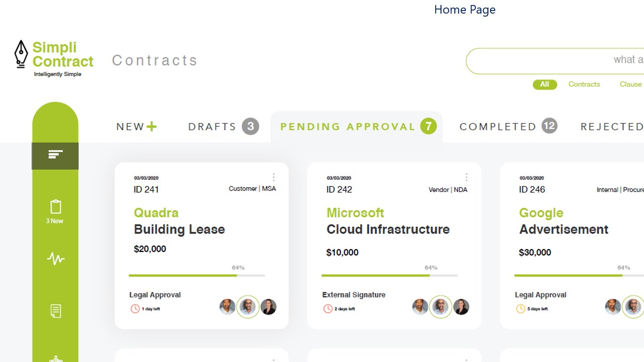Click the ID 246 label

click(x=532, y=190)
